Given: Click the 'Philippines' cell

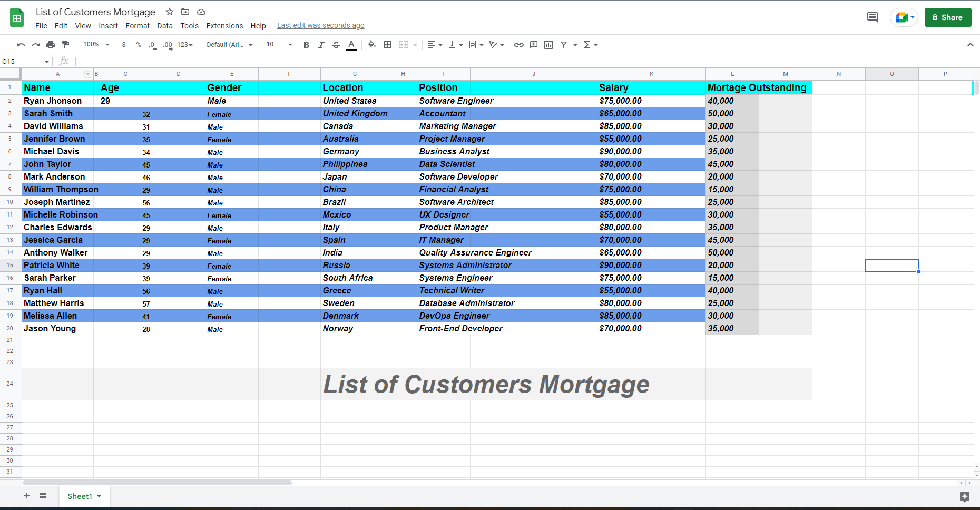Looking at the screenshot, I should (355, 164).
